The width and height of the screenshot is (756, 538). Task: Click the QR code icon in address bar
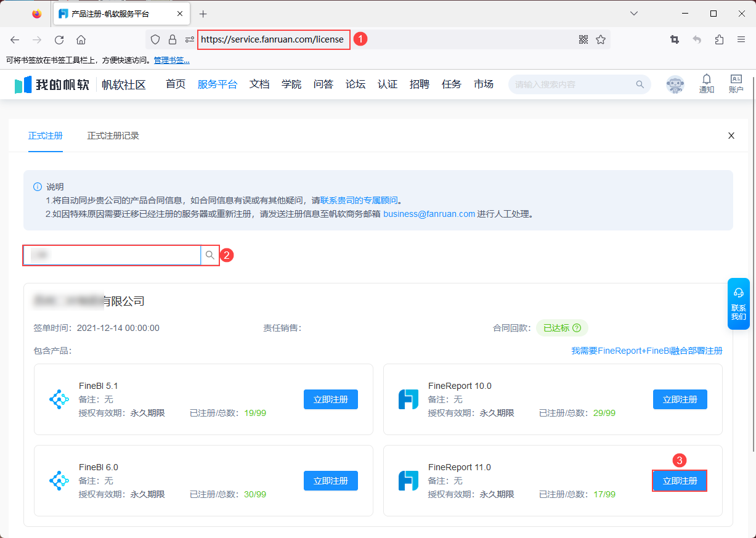583,39
